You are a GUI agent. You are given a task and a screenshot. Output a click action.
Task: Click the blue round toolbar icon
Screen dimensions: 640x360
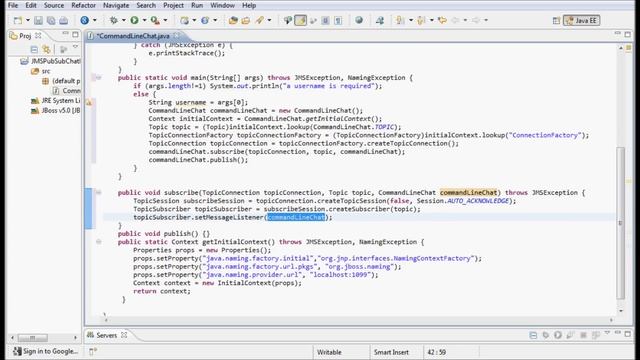coord(84,20)
